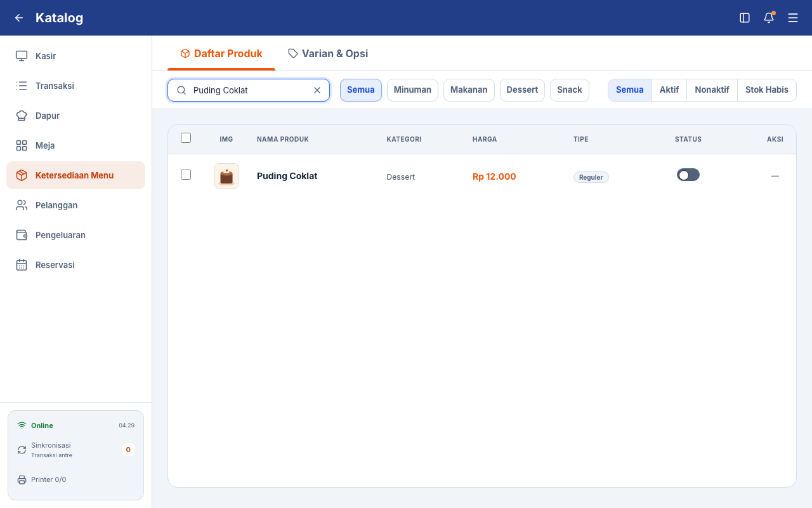Show Stok Habis products
This screenshot has width=812, height=508.
(x=766, y=90)
